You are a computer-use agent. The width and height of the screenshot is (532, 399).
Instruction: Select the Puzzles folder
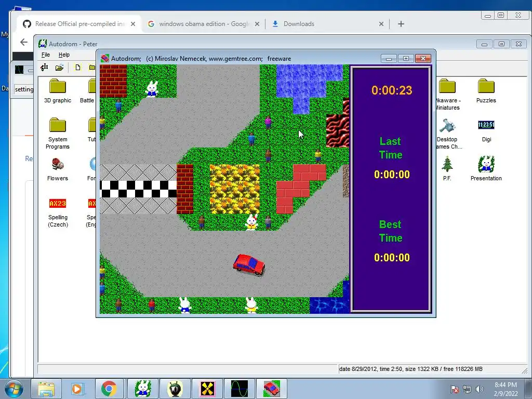tap(486, 91)
